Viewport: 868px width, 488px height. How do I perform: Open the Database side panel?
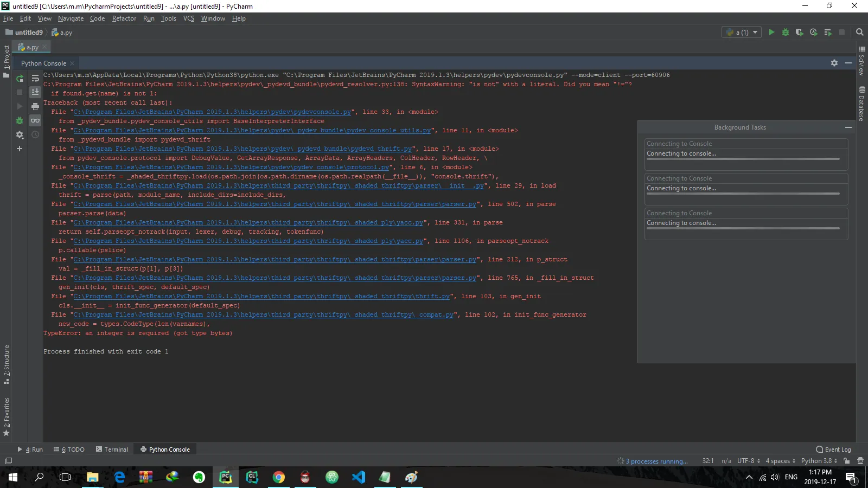click(x=861, y=103)
